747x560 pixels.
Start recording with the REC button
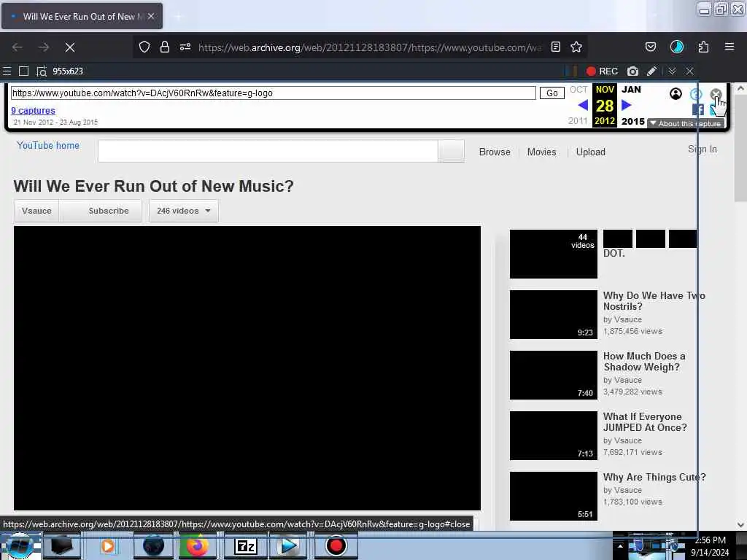click(x=602, y=71)
